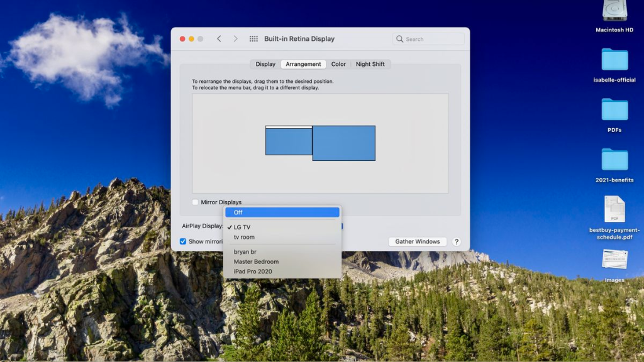Switch to the Arrangement tab

[303, 64]
